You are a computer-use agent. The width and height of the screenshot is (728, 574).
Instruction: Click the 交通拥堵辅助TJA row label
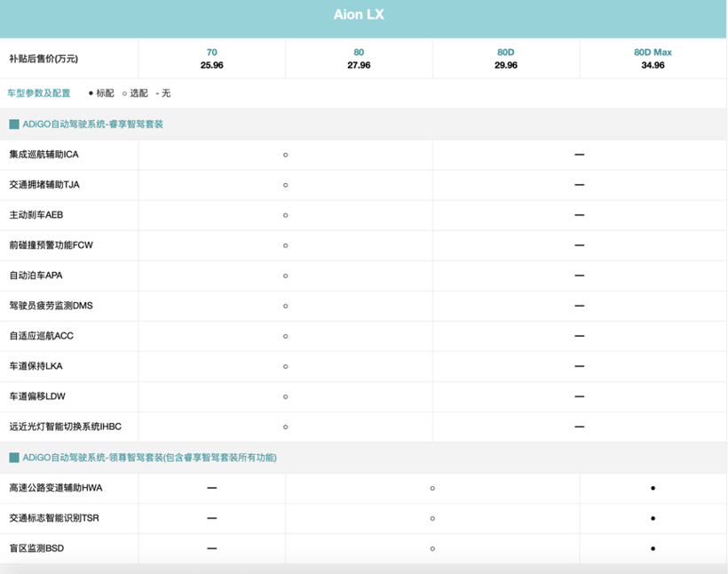tap(44, 185)
